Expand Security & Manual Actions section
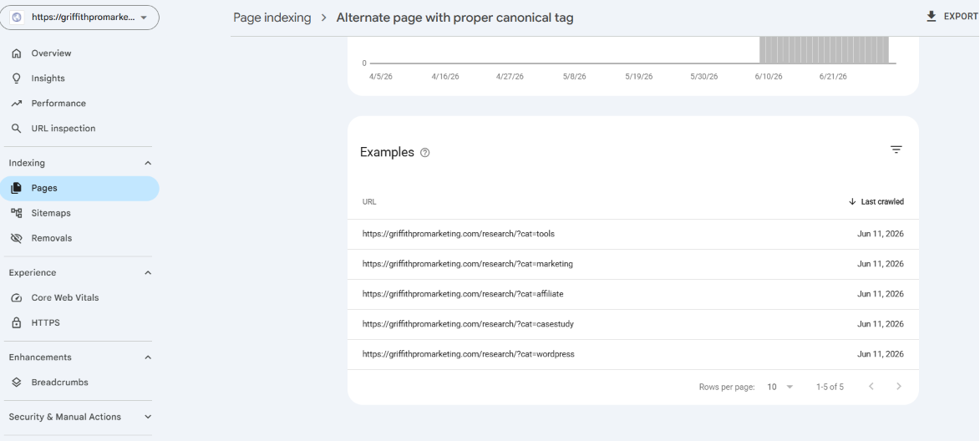Screen dimensions: 980x441 pyautogui.click(x=148, y=417)
